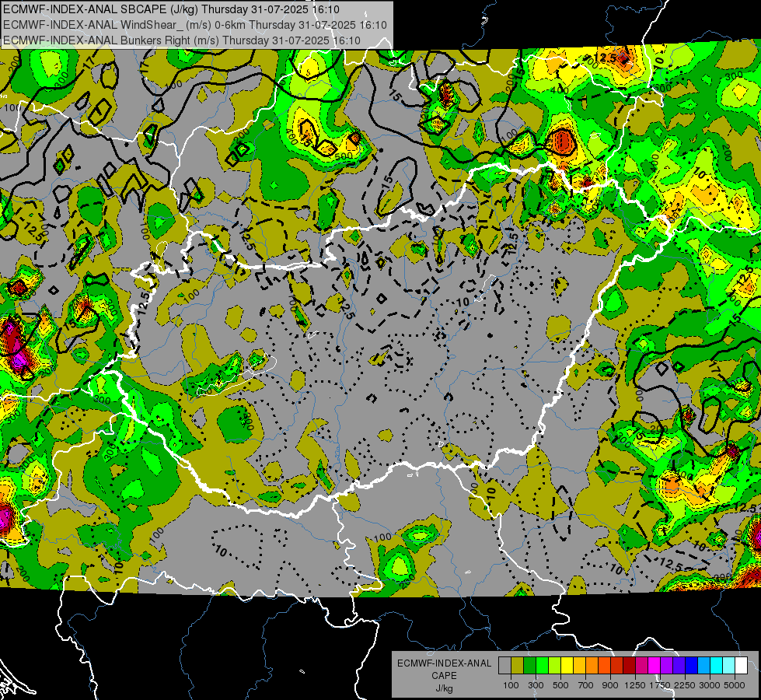Select the white above-5000 legend swatch
The height and width of the screenshot is (700, 761).
742,666
